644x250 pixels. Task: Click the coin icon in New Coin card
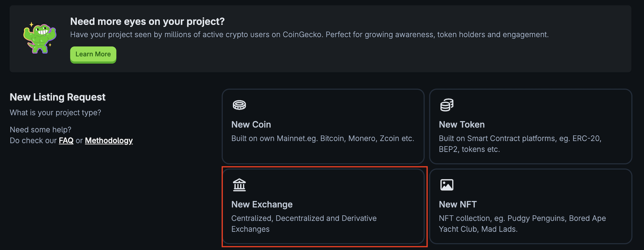[x=239, y=105]
